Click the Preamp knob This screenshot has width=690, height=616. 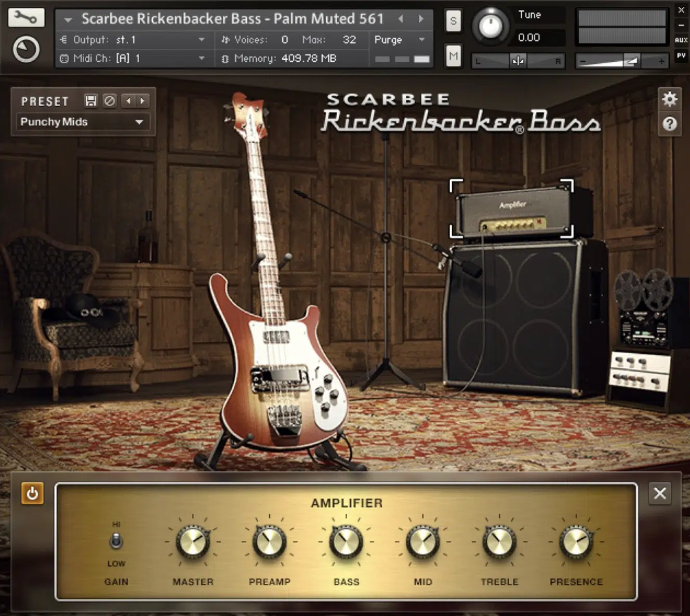point(269,542)
